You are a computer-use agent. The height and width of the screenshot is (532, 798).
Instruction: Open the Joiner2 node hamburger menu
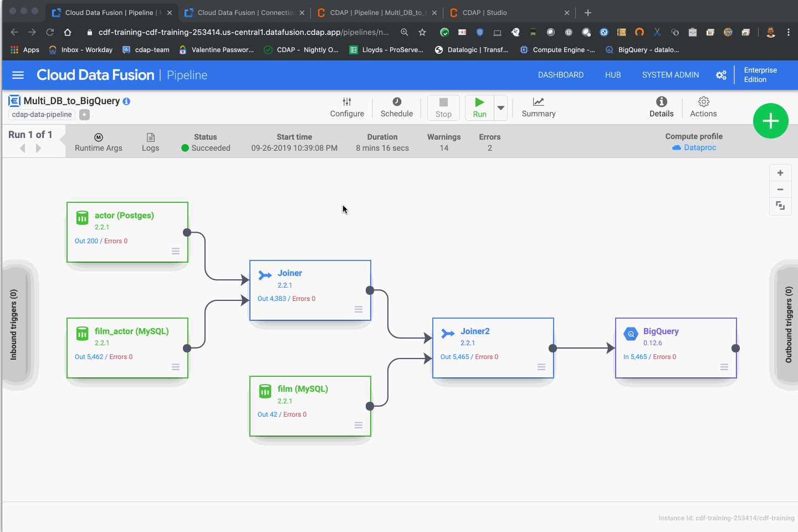[541, 367]
